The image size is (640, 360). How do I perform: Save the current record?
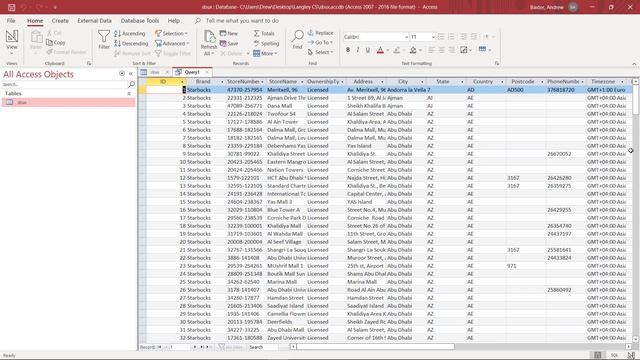coord(229,43)
